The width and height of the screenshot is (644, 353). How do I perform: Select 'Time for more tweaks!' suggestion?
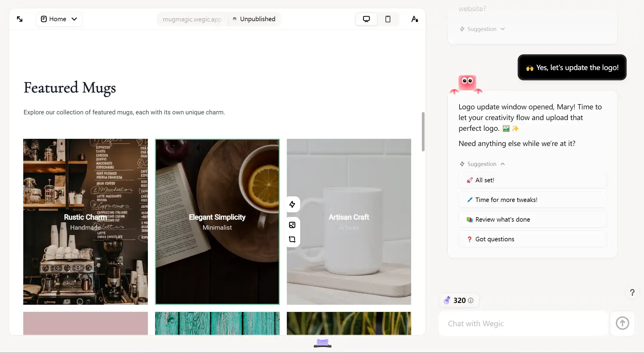point(506,200)
